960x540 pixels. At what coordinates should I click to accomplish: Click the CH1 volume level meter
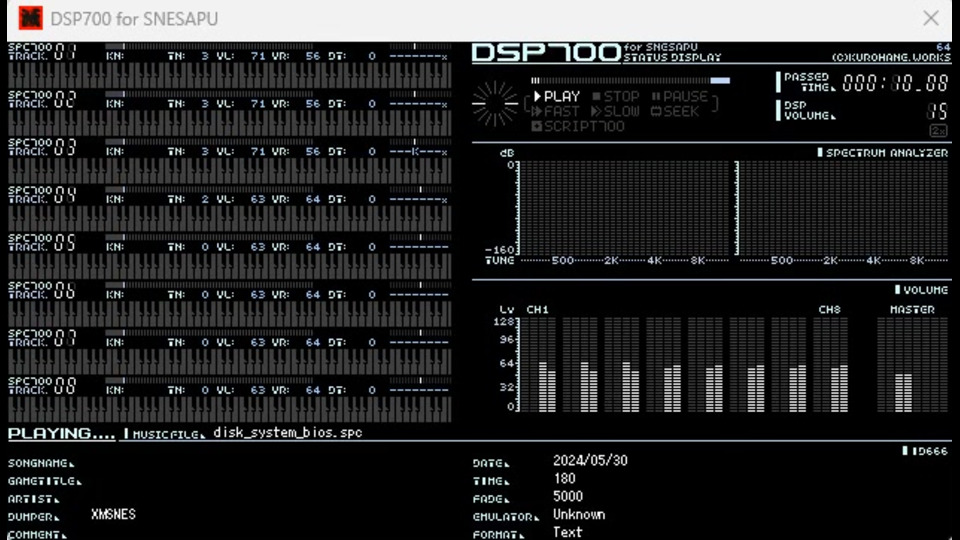[x=539, y=365]
